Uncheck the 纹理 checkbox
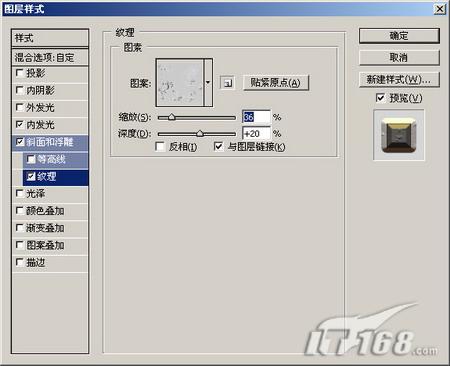450x366 pixels. (x=31, y=177)
